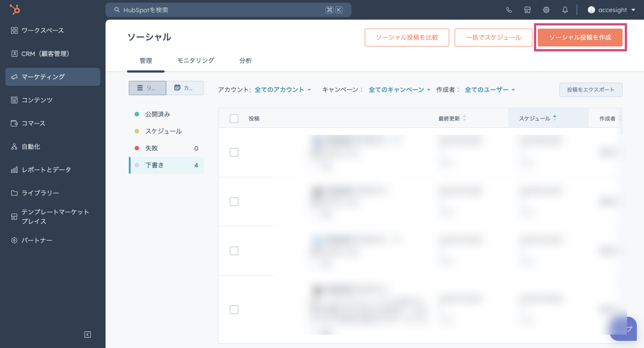Switch to calendar view toggle
Viewport: 644px width, 348px height.
point(185,88)
